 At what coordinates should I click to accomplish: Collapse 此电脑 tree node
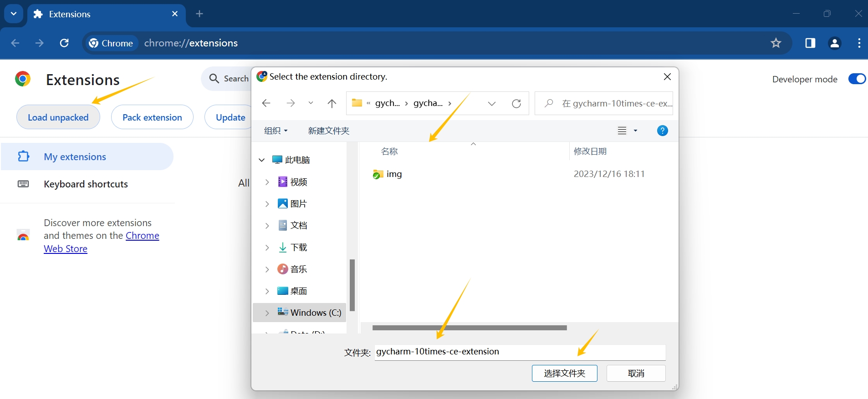coord(262,160)
